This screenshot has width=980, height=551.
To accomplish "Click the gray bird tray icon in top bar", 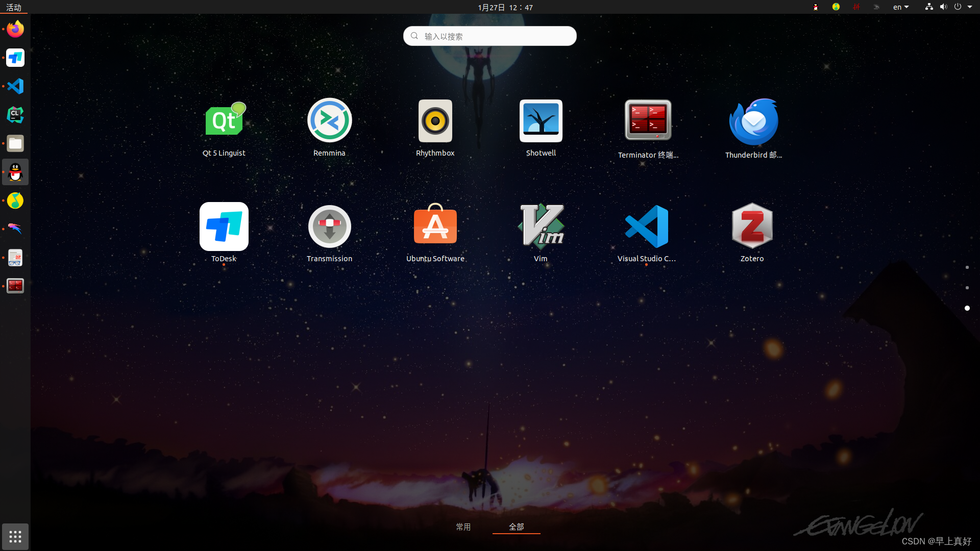I will pos(876,7).
